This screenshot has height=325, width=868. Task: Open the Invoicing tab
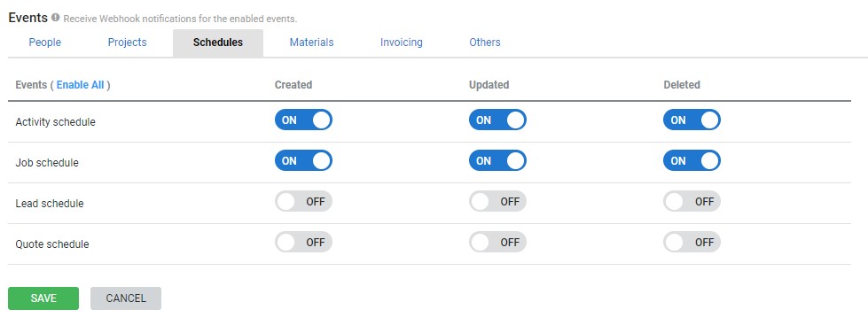[402, 43]
